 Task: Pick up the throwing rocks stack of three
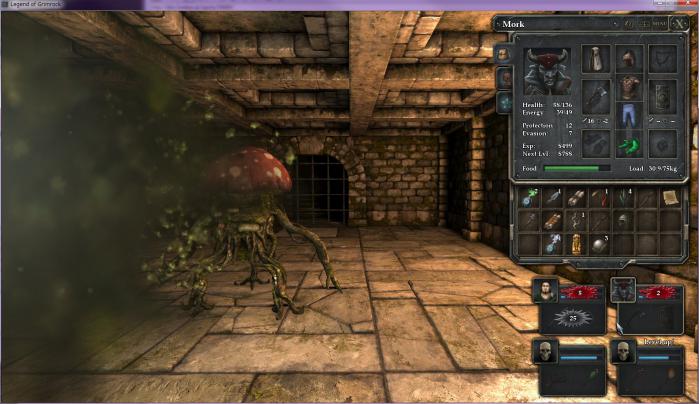coord(599,244)
